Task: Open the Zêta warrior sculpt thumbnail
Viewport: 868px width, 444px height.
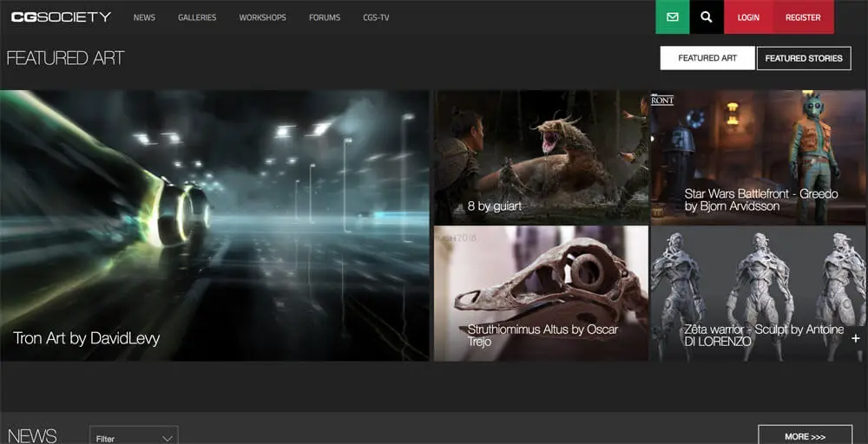Action: (759, 294)
